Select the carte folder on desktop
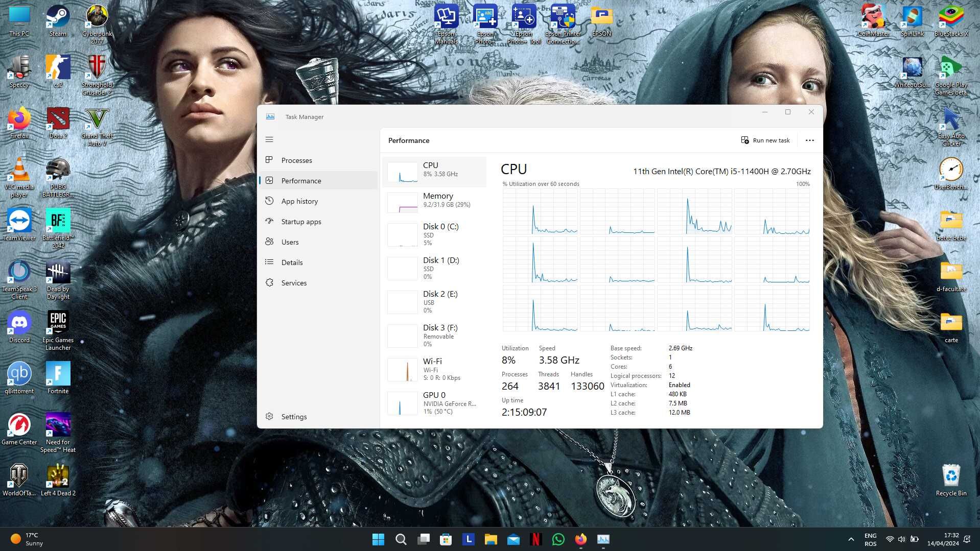The height and width of the screenshot is (551, 980). pyautogui.click(x=951, y=327)
